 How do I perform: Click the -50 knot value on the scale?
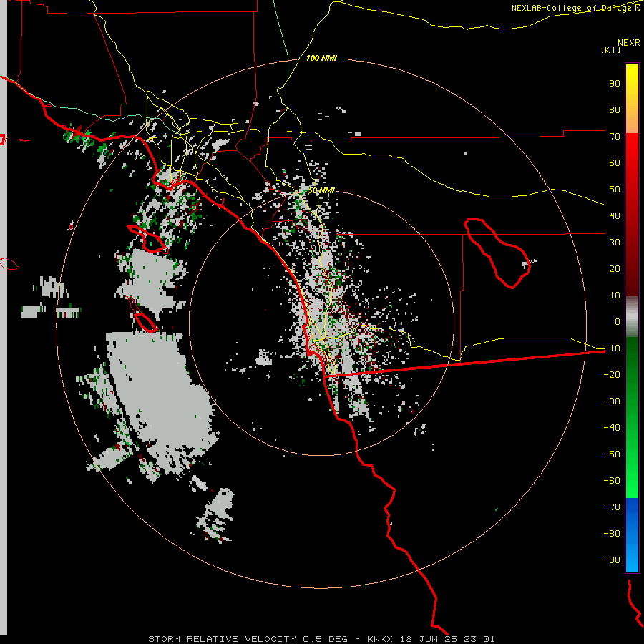coord(612,454)
